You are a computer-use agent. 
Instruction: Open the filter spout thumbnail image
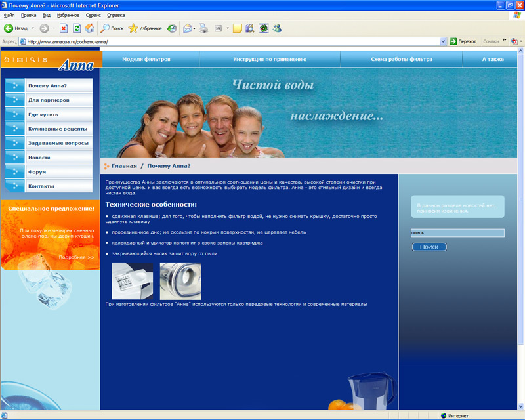(x=180, y=281)
